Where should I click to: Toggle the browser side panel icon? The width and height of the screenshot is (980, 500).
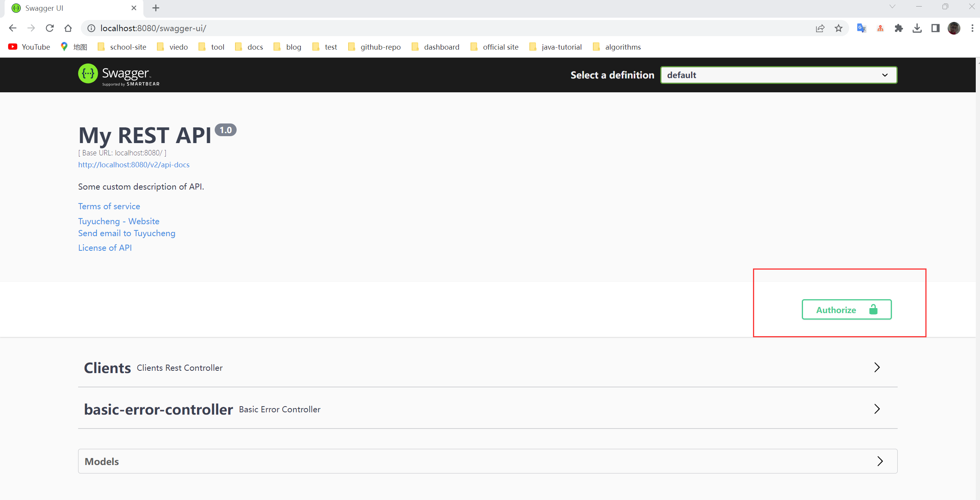click(x=935, y=28)
